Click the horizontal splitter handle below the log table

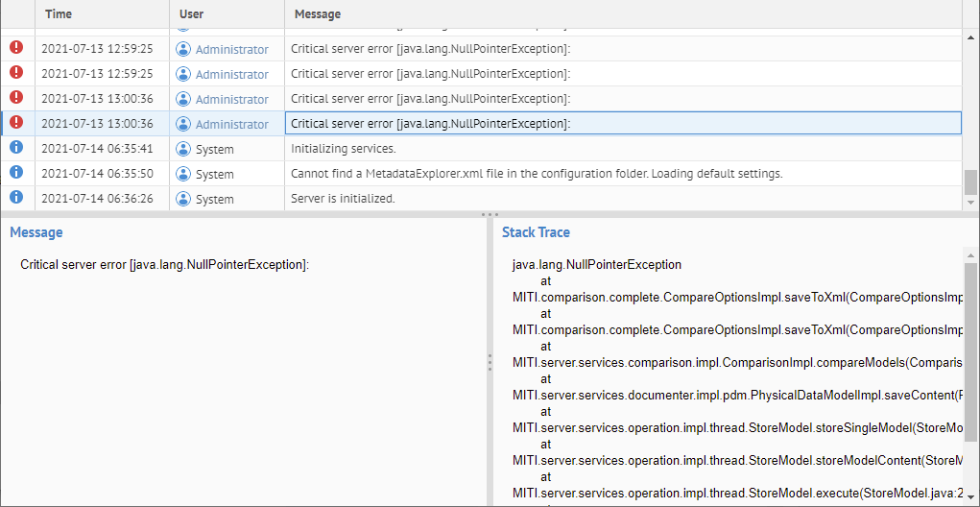tap(490, 214)
